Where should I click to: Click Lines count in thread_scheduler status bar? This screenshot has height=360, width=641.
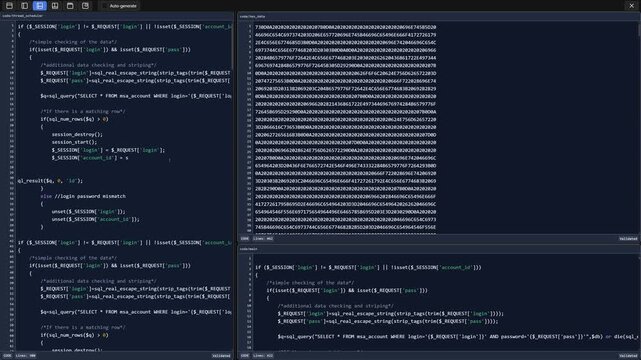point(26,356)
